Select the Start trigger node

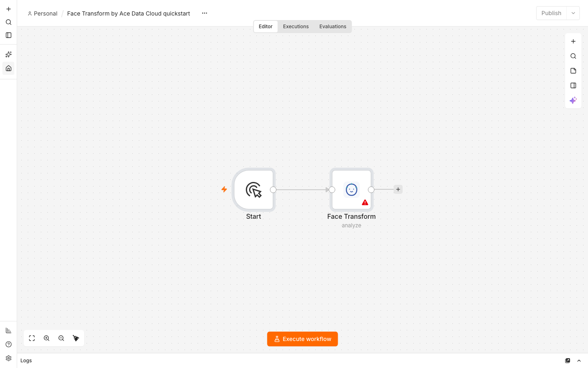click(x=254, y=190)
